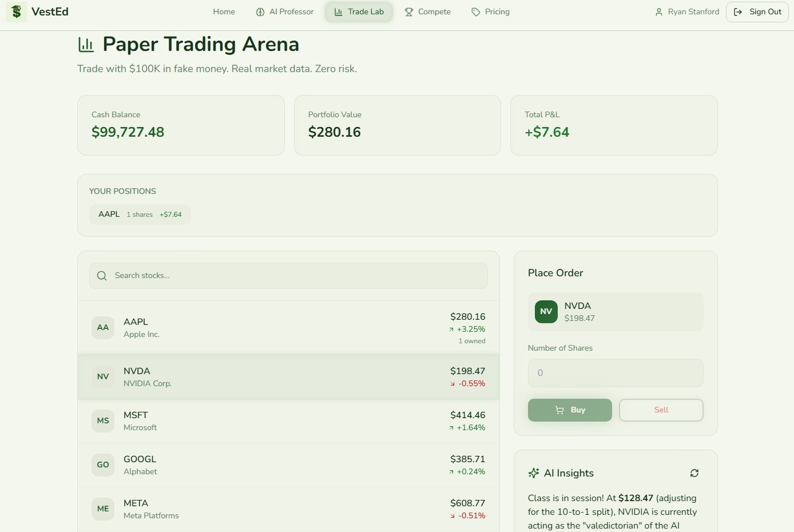
Task: Click the bold $128.47 in AI Insights
Action: (636, 498)
